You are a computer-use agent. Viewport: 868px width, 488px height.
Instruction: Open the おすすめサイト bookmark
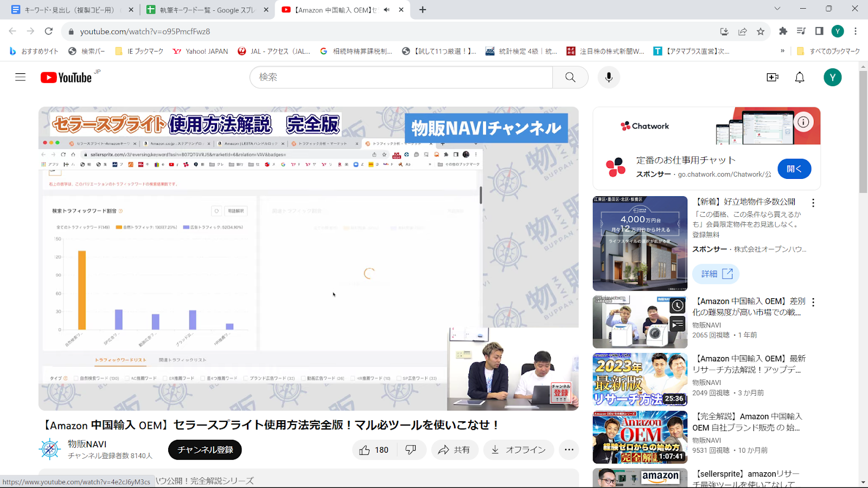point(34,51)
